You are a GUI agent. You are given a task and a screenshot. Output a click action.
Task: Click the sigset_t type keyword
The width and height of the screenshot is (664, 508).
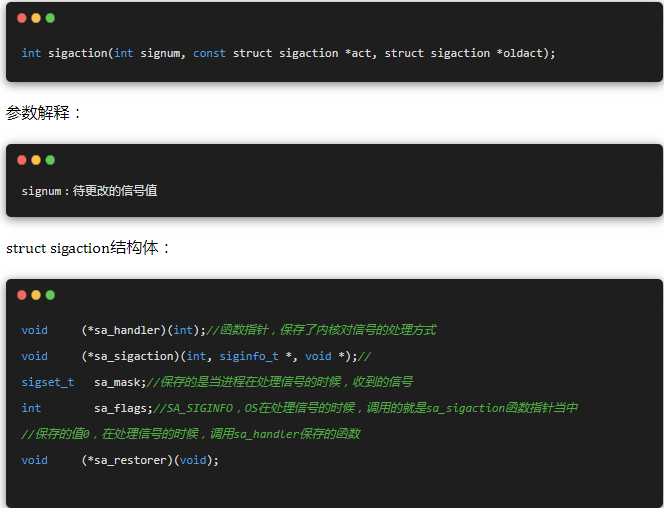coord(47,382)
